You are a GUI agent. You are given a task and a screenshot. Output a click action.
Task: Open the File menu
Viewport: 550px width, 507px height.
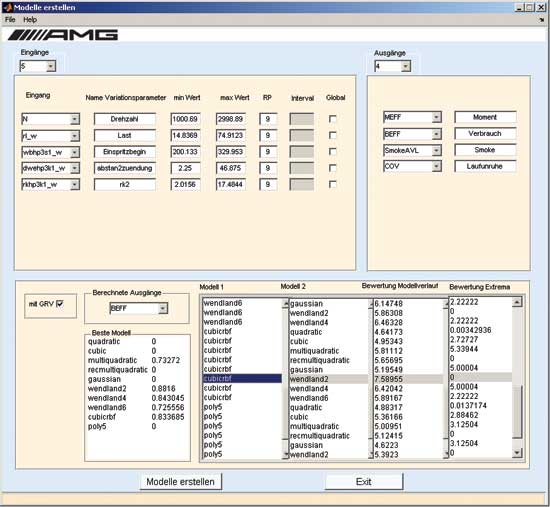click(10, 20)
